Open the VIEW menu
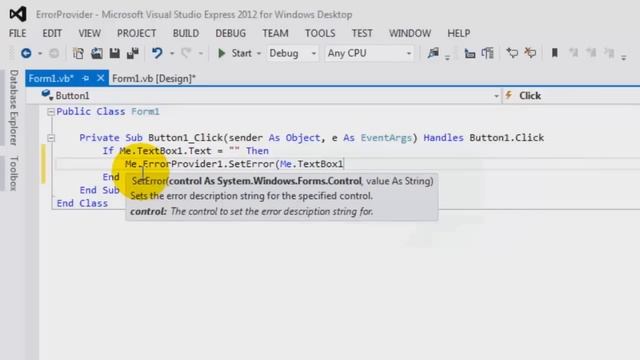Viewport: 640px width, 360px height. (x=89, y=33)
